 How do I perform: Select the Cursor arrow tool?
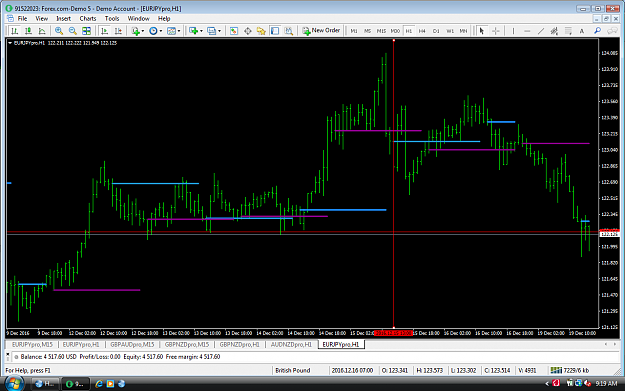[x=482, y=31]
